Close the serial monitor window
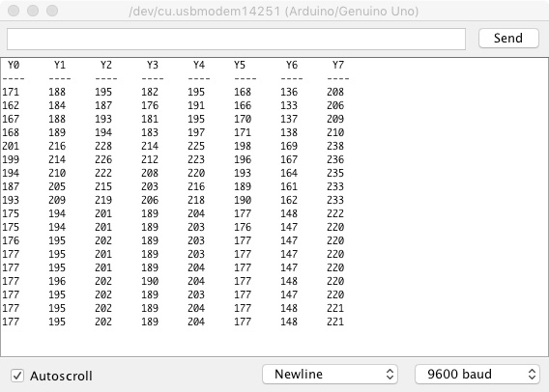Screen dimensions: 549x392 coord(14,11)
